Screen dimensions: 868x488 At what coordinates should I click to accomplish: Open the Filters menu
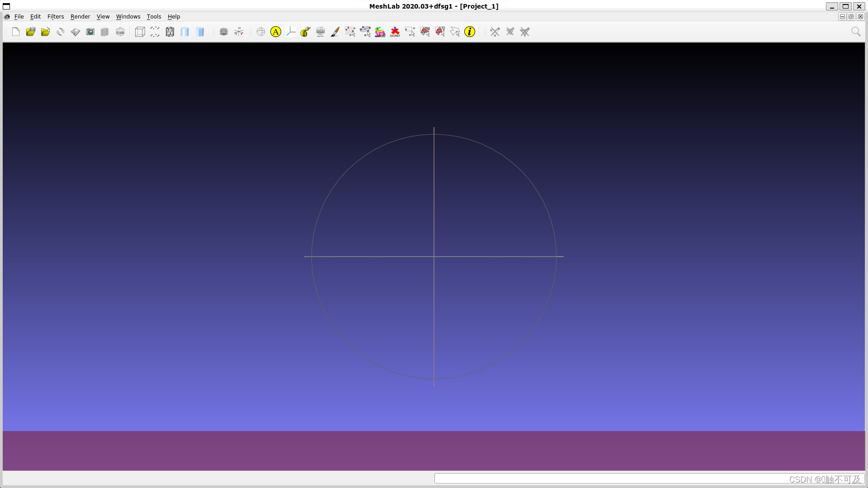[56, 17]
